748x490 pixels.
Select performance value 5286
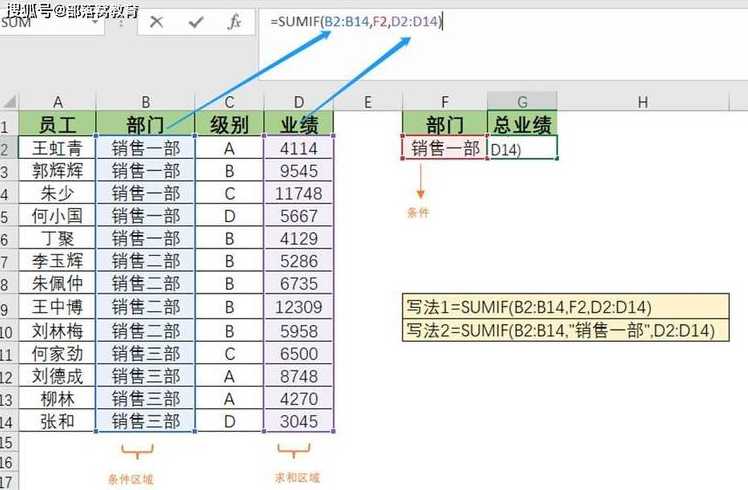299,261
